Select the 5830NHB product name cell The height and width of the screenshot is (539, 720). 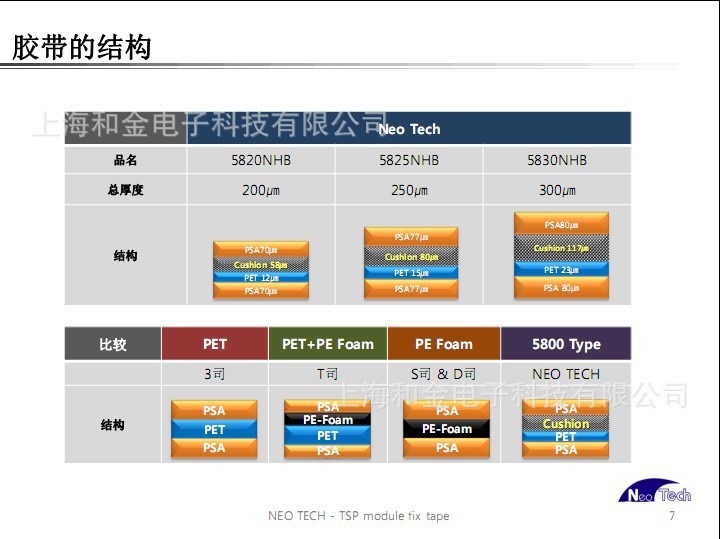pyautogui.click(x=557, y=160)
